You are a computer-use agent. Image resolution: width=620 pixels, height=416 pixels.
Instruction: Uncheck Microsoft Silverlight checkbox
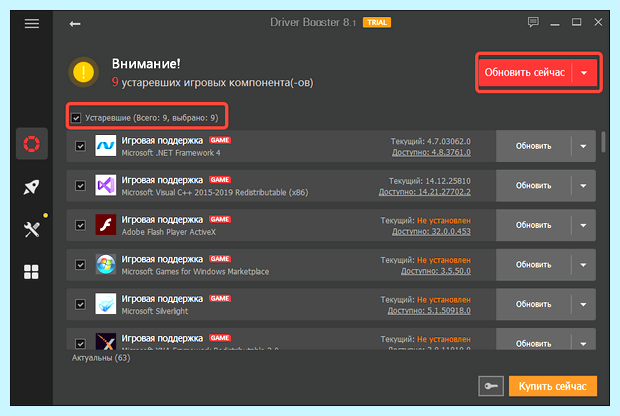point(80,304)
